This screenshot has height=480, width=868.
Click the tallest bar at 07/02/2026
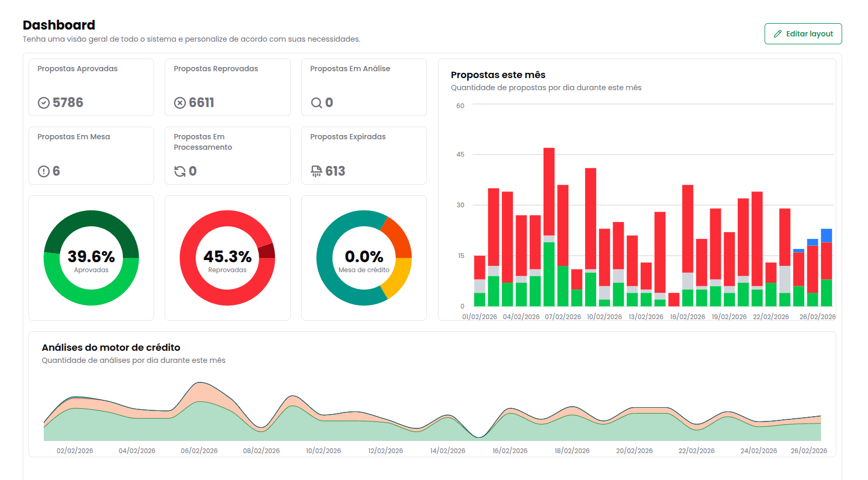pos(549,190)
